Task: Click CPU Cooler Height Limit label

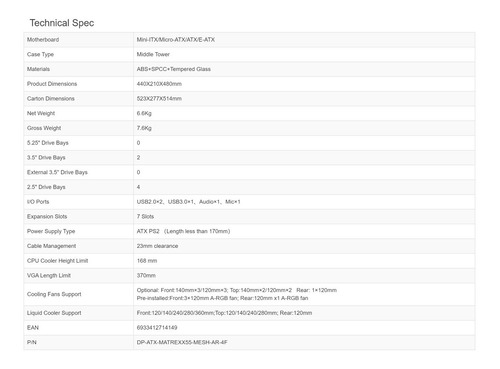Action: click(58, 261)
